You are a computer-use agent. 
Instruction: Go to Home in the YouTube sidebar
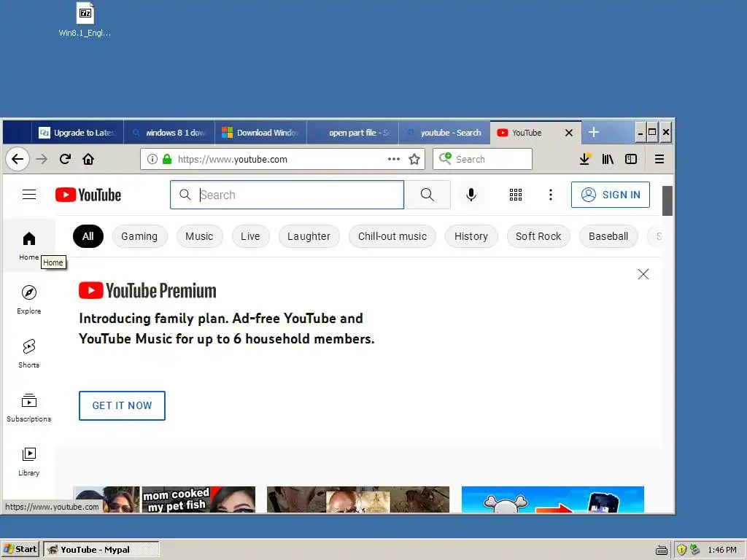point(29,245)
